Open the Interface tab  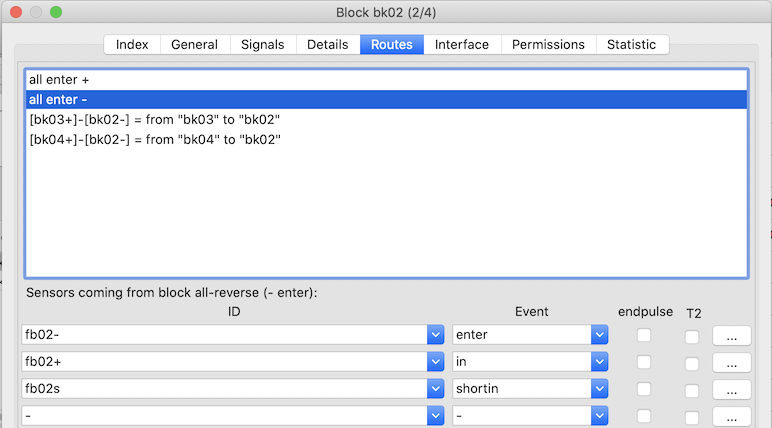click(461, 45)
